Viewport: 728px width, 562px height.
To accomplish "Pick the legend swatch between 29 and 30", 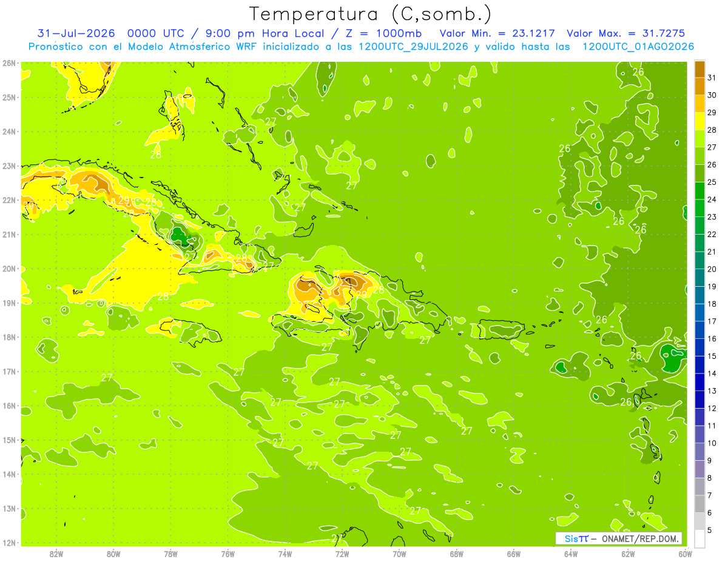I will pos(699,104).
